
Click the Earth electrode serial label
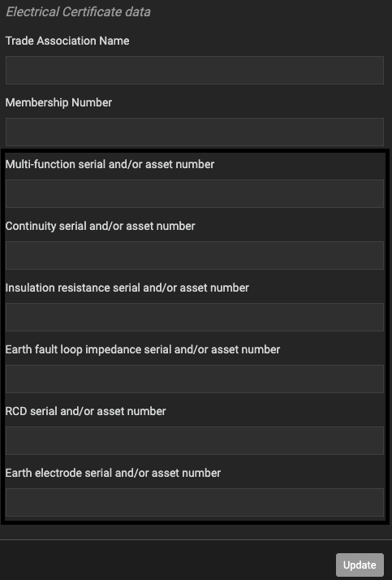(x=113, y=473)
